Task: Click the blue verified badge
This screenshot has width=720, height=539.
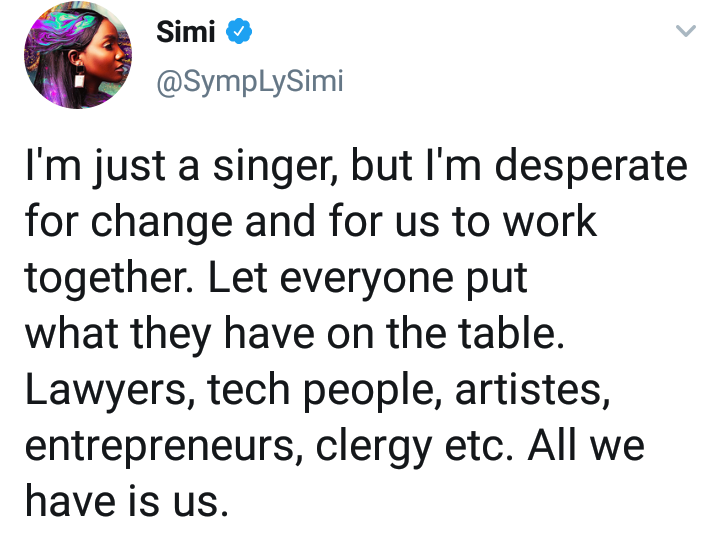Action: pos(238,31)
